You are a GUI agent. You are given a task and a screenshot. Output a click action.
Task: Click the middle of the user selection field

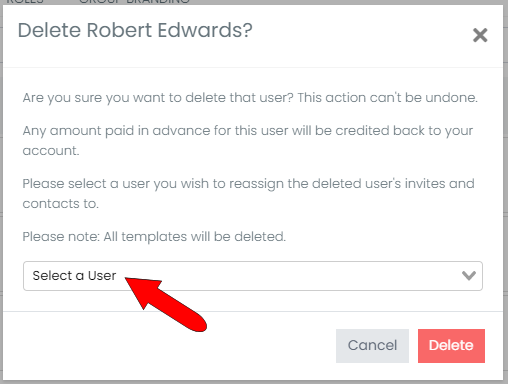click(x=253, y=276)
